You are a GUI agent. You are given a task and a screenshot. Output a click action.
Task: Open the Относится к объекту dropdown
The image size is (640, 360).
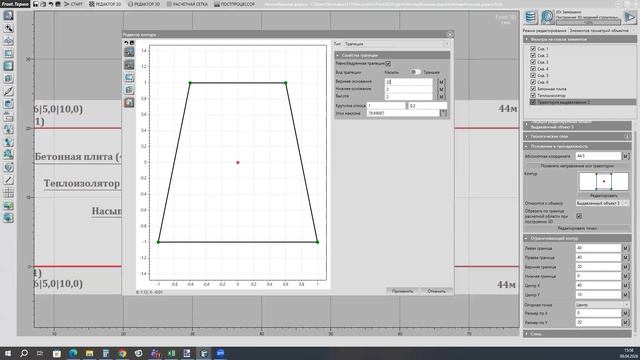pyautogui.click(x=602, y=203)
